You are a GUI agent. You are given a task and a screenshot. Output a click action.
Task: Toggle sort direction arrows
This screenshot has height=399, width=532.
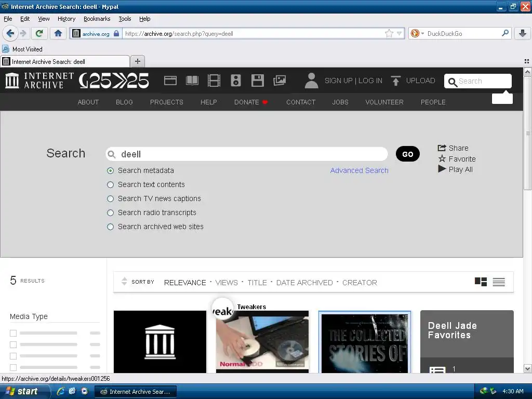[x=124, y=281]
